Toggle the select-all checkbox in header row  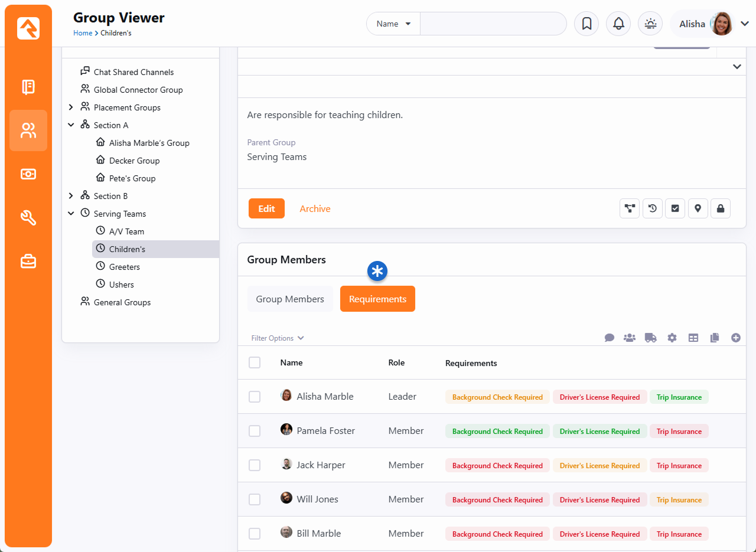255,362
